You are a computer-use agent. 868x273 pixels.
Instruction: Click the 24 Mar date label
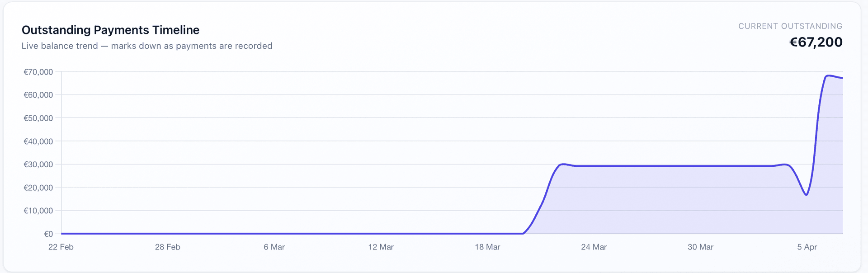594,247
